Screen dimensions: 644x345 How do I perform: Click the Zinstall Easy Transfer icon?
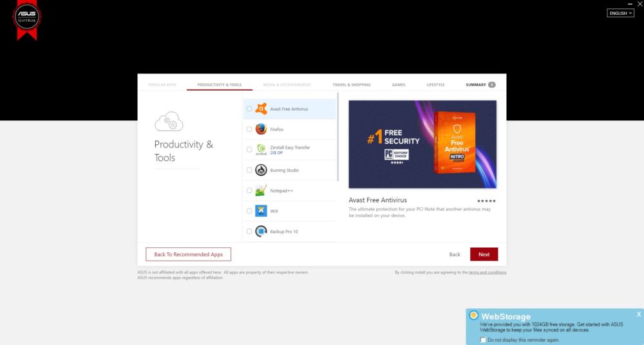coord(261,149)
